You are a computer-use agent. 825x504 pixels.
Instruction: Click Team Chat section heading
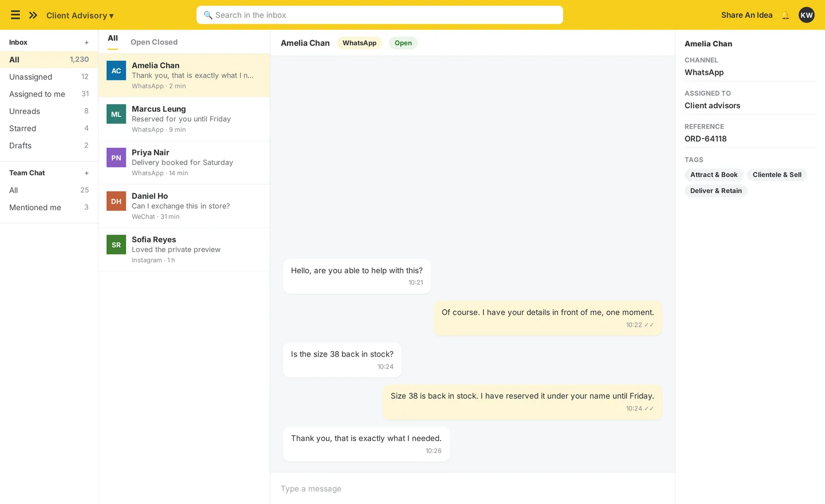point(27,173)
